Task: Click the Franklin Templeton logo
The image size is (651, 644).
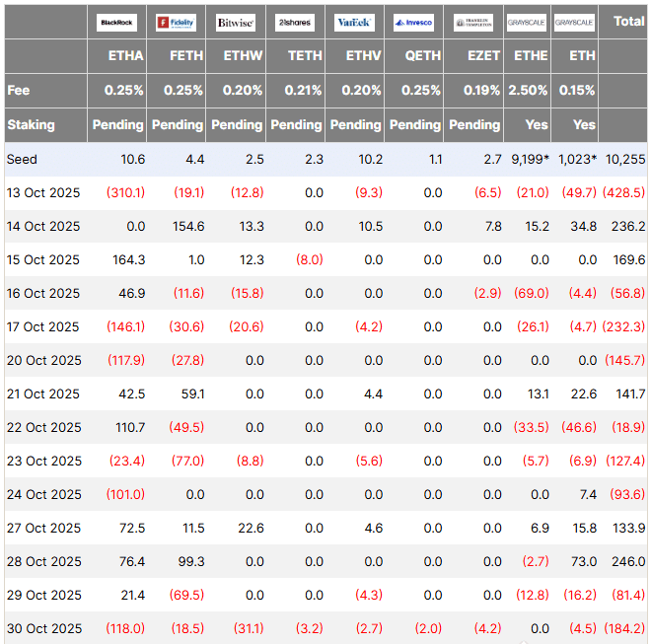Action: click(x=473, y=23)
